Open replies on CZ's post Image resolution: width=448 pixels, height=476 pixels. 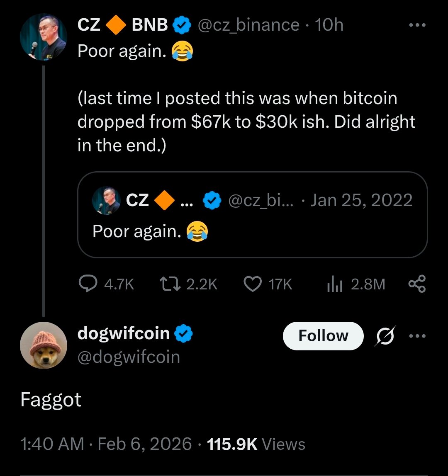pyautogui.click(x=87, y=284)
